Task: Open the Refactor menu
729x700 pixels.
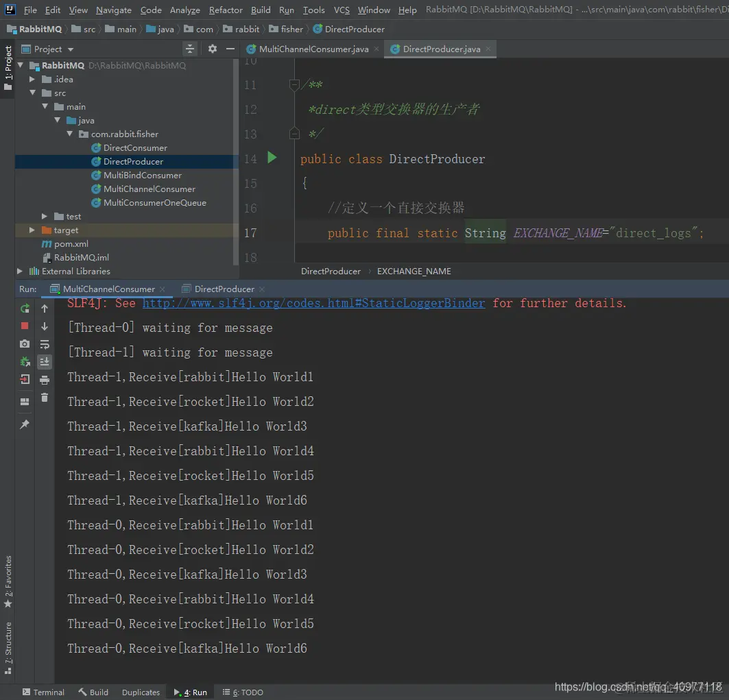Action: point(226,10)
